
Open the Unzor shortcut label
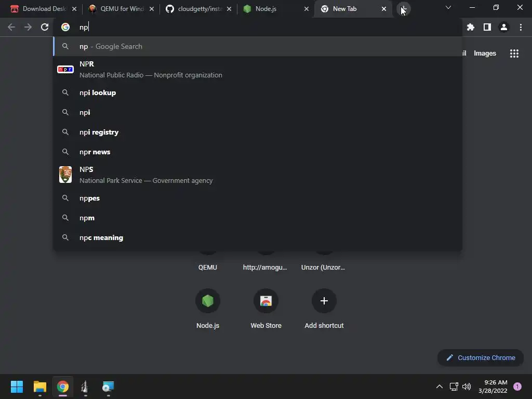323,268
